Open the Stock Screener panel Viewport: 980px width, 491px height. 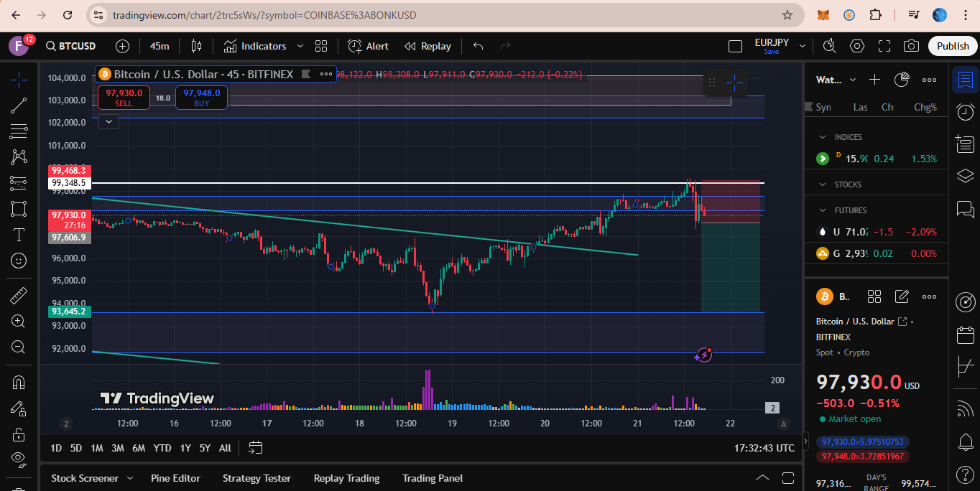click(x=85, y=478)
